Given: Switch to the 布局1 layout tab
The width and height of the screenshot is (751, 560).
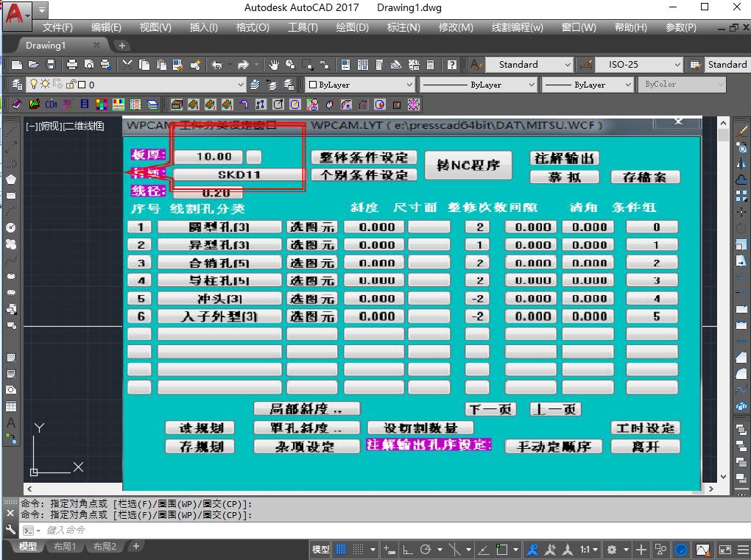Looking at the screenshot, I should [x=65, y=547].
